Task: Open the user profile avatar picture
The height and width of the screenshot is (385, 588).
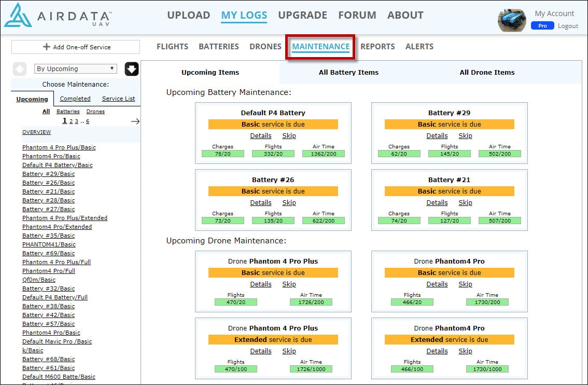Action: click(x=511, y=20)
